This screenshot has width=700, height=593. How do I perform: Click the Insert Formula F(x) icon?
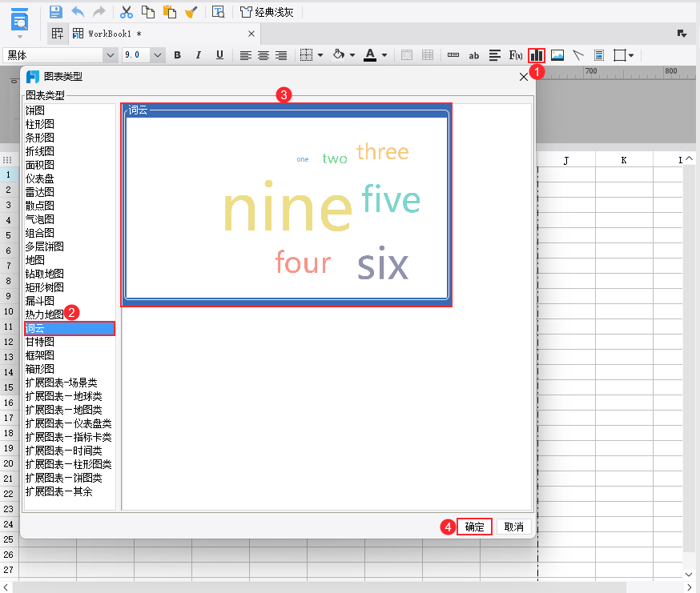516,55
